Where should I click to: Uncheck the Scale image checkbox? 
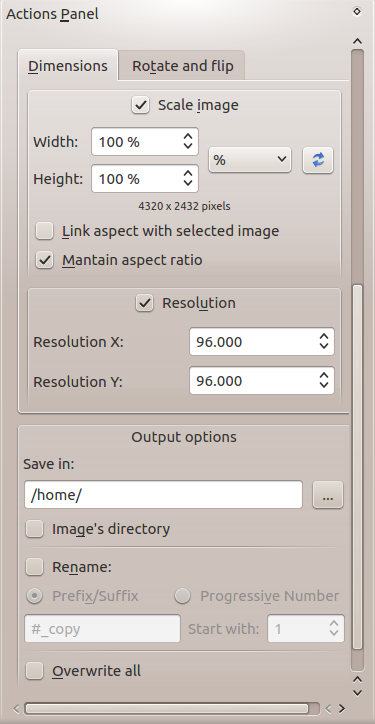point(140,105)
